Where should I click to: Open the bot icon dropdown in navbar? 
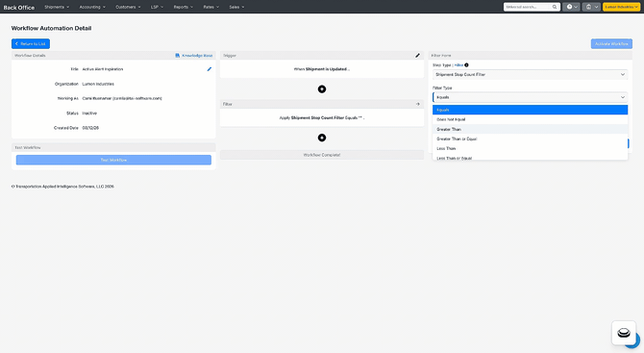tap(591, 7)
